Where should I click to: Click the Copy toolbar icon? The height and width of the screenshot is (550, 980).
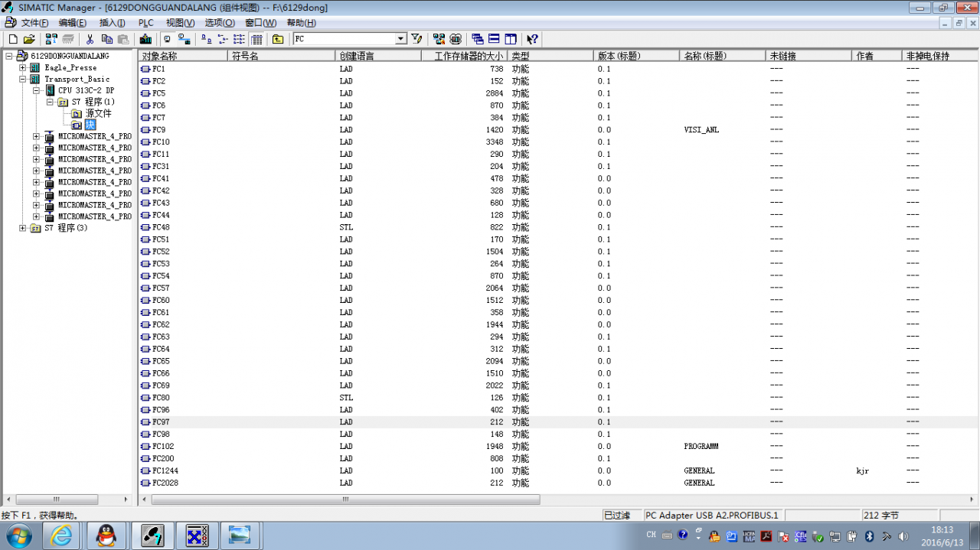tap(106, 39)
